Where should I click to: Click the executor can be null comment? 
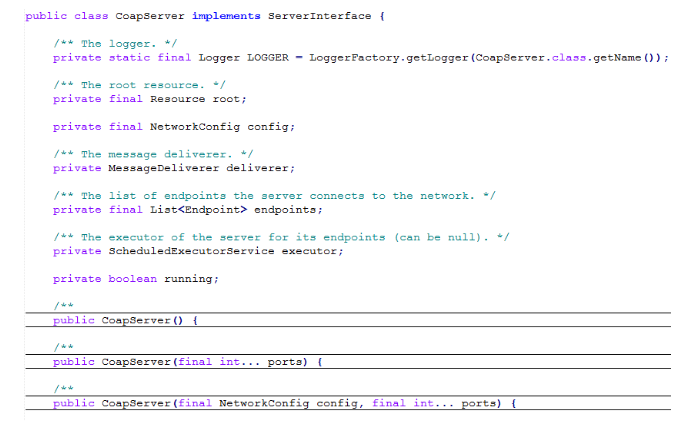(281, 237)
